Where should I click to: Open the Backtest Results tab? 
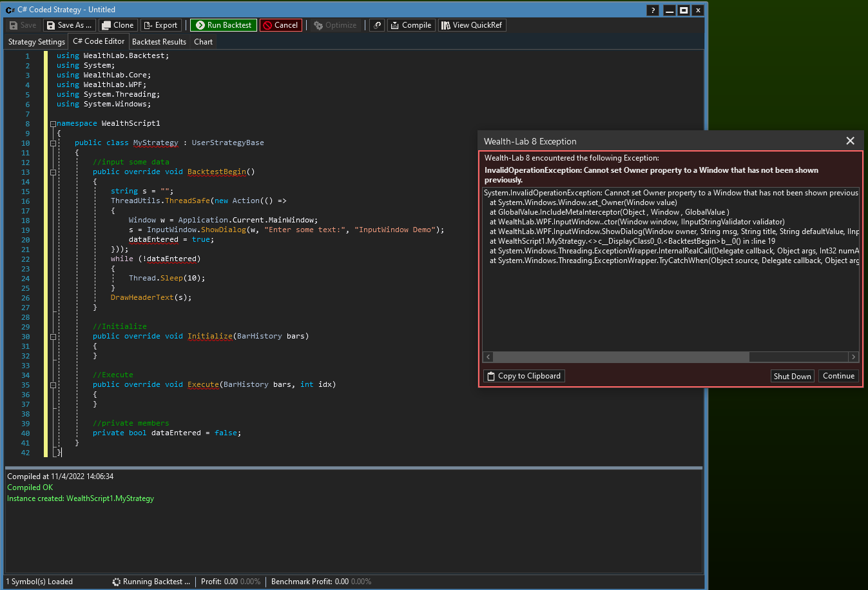tap(159, 42)
